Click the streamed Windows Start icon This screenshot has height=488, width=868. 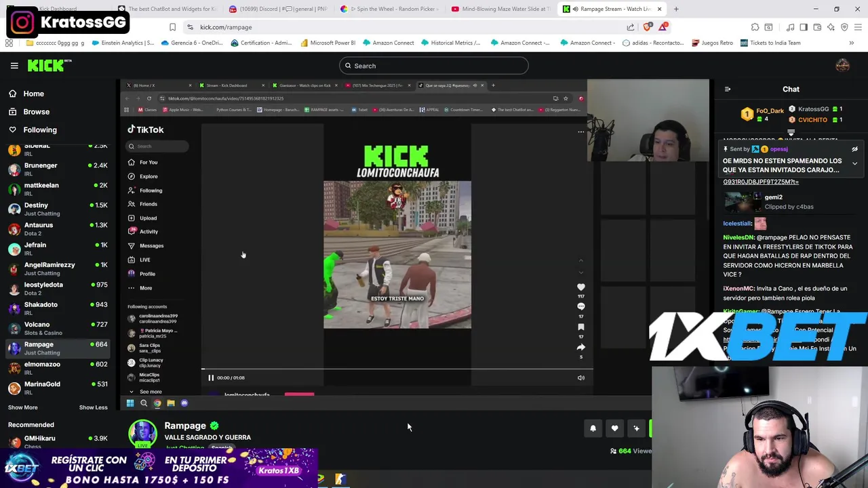click(x=130, y=403)
